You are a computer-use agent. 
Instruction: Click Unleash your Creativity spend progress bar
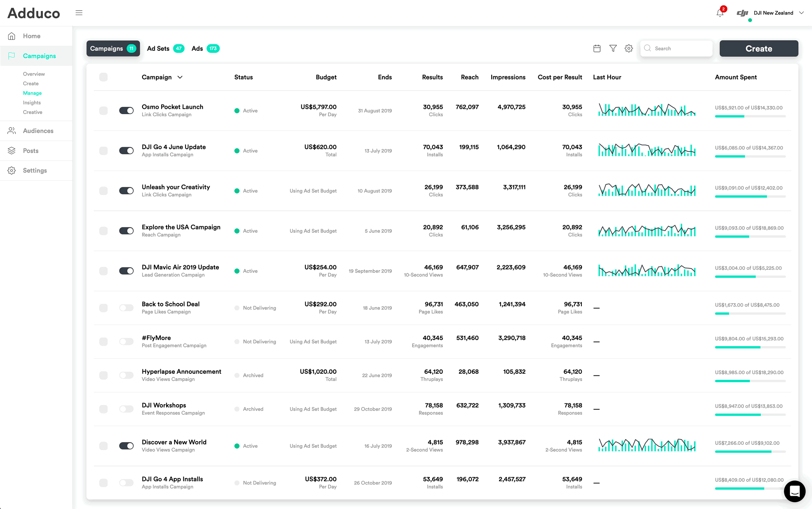pos(750,197)
